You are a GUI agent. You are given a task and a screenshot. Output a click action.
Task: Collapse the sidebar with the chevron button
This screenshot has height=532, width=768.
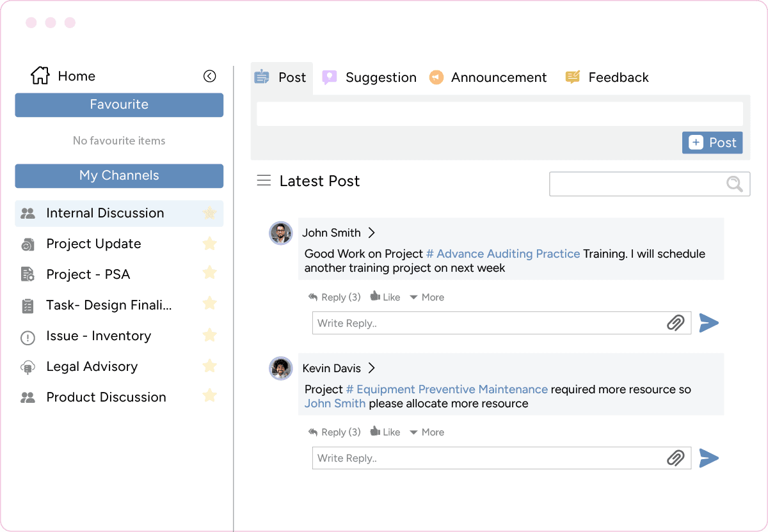tap(210, 75)
